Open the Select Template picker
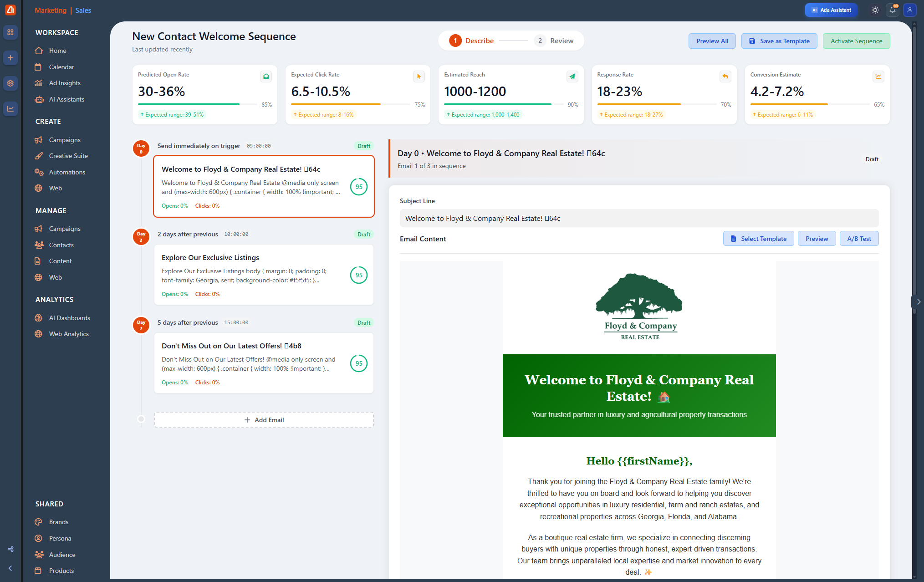This screenshot has width=924, height=582. click(758, 239)
